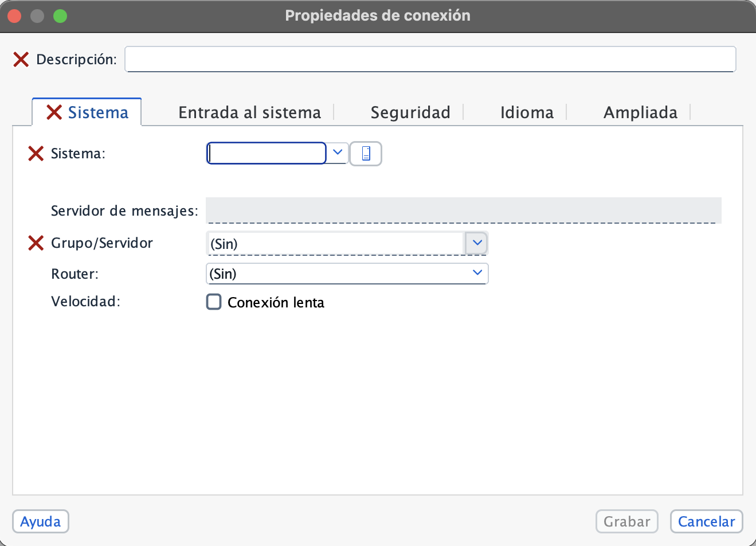Maximize the window with the green button

coord(60,16)
